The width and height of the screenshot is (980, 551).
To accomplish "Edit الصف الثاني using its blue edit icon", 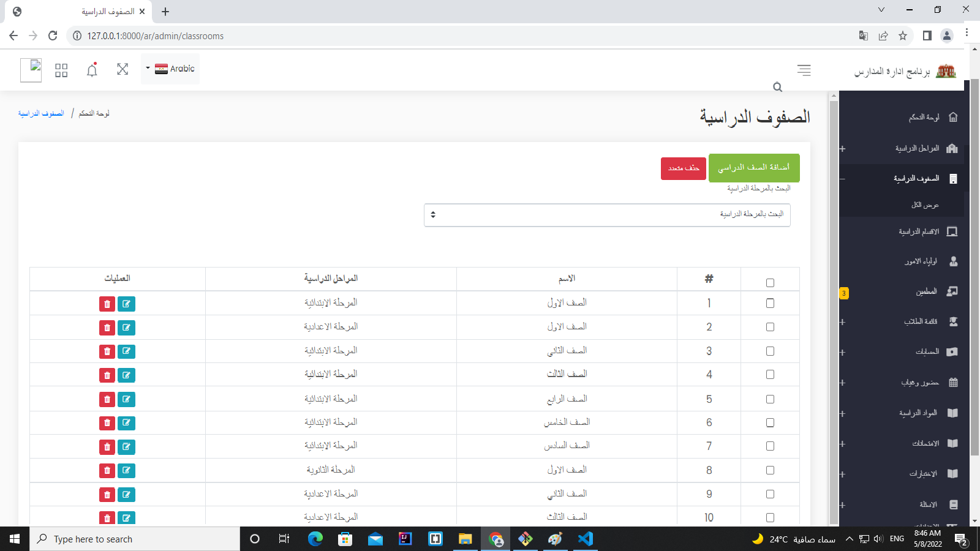I will click(127, 351).
